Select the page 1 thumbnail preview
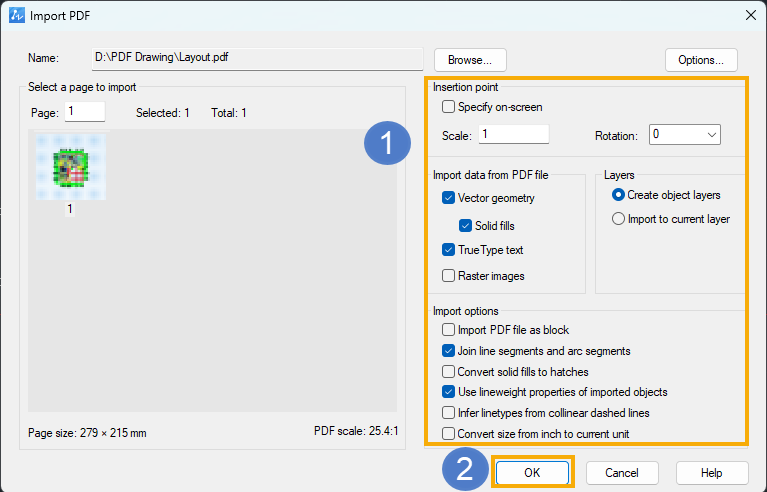The width and height of the screenshot is (767, 492). pos(71,167)
